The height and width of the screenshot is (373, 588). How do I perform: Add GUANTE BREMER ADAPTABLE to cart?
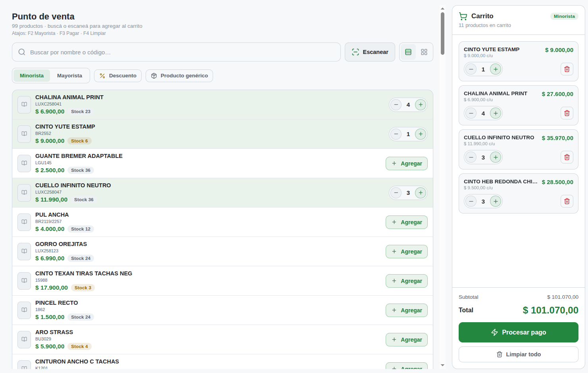[407, 163]
